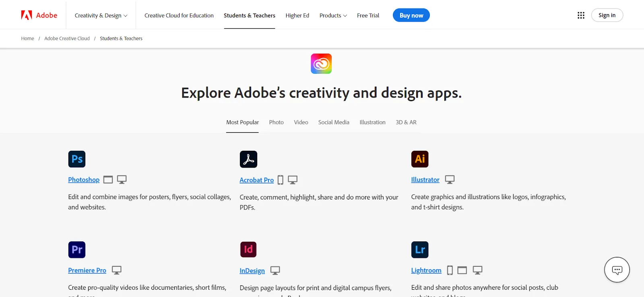Image resolution: width=644 pixels, height=297 pixels.
Task: Click the desktop icon next to Premiere Pro
Action: (x=117, y=270)
